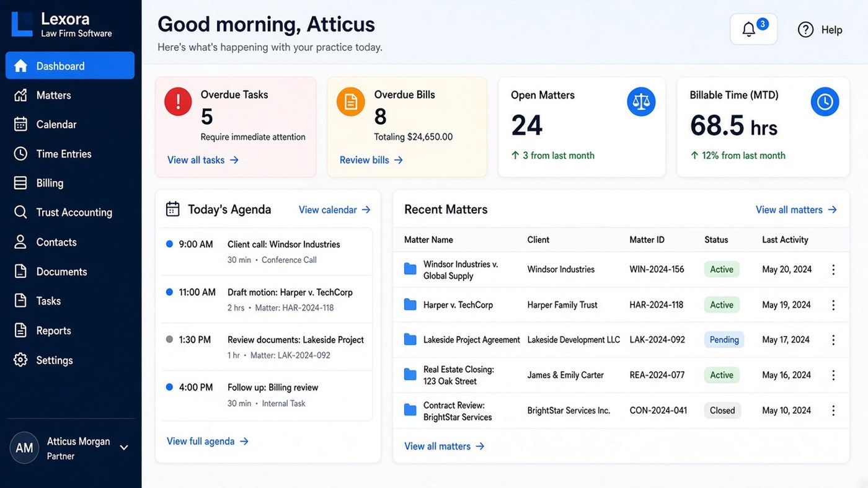This screenshot has height=488, width=868.
Task: Open Reports in the sidebar
Action: click(70, 331)
